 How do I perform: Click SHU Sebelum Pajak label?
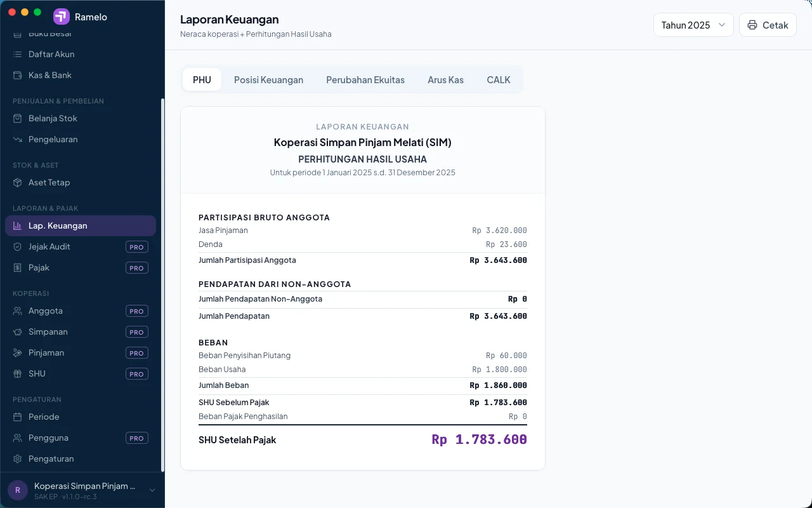234,403
